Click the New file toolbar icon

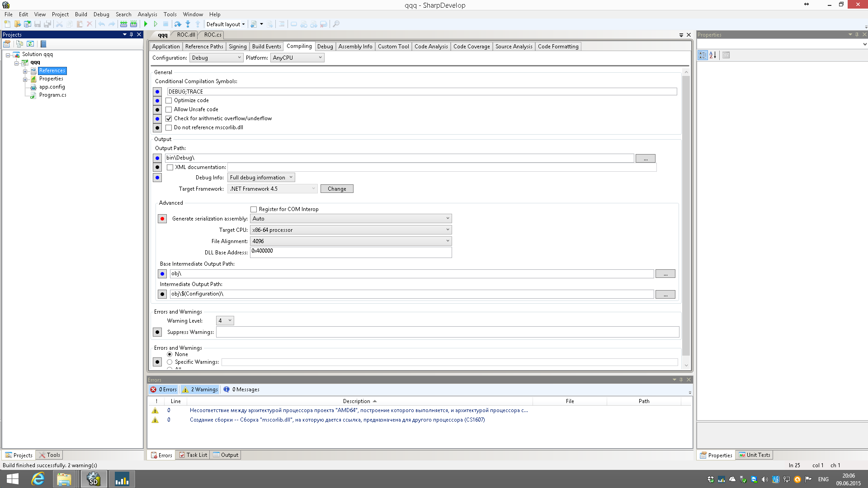pos(7,24)
